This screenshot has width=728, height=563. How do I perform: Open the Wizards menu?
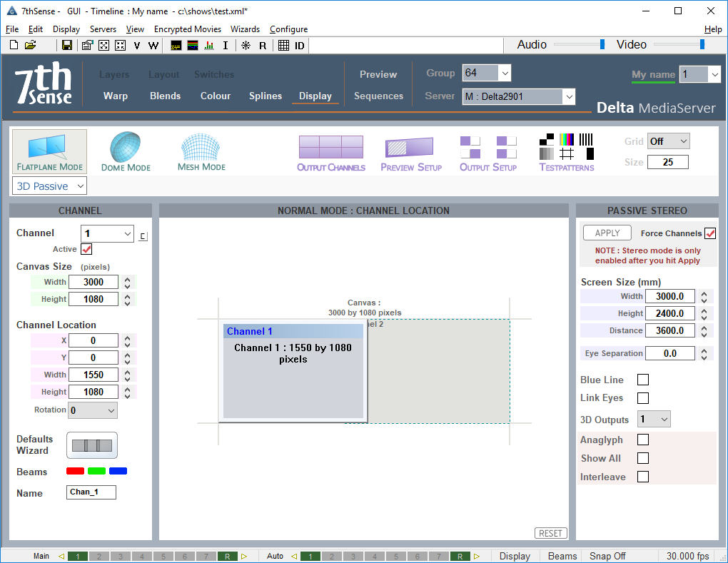245,29
